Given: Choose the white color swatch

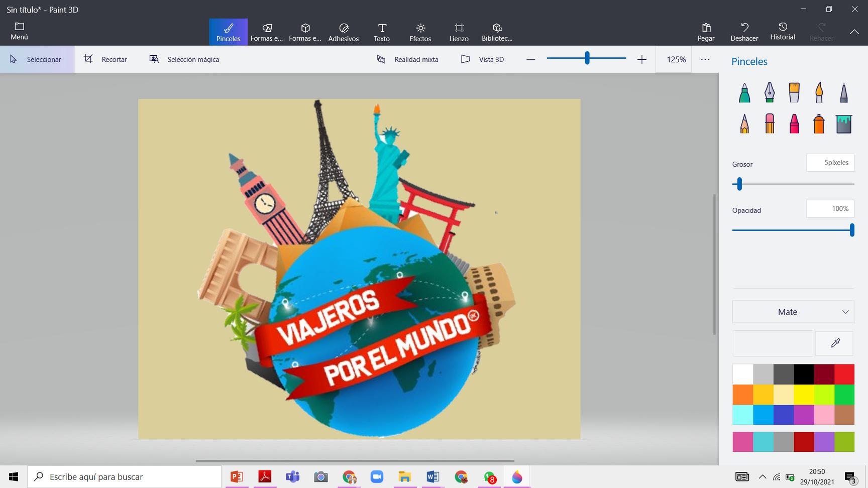Looking at the screenshot, I should coord(742,375).
